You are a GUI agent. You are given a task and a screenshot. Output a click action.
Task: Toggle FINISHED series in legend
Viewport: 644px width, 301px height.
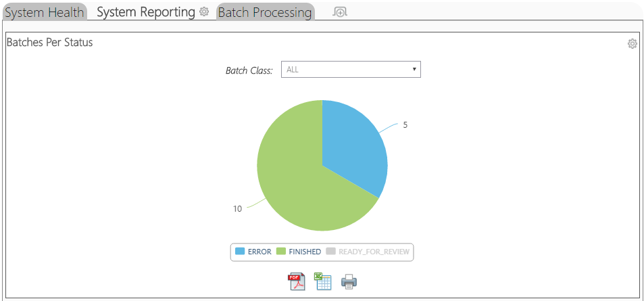(x=299, y=252)
